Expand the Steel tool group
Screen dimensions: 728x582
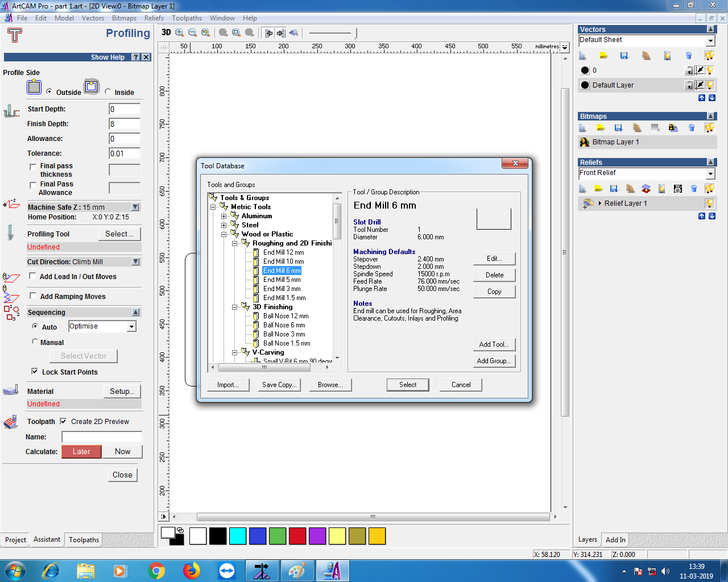(224, 225)
